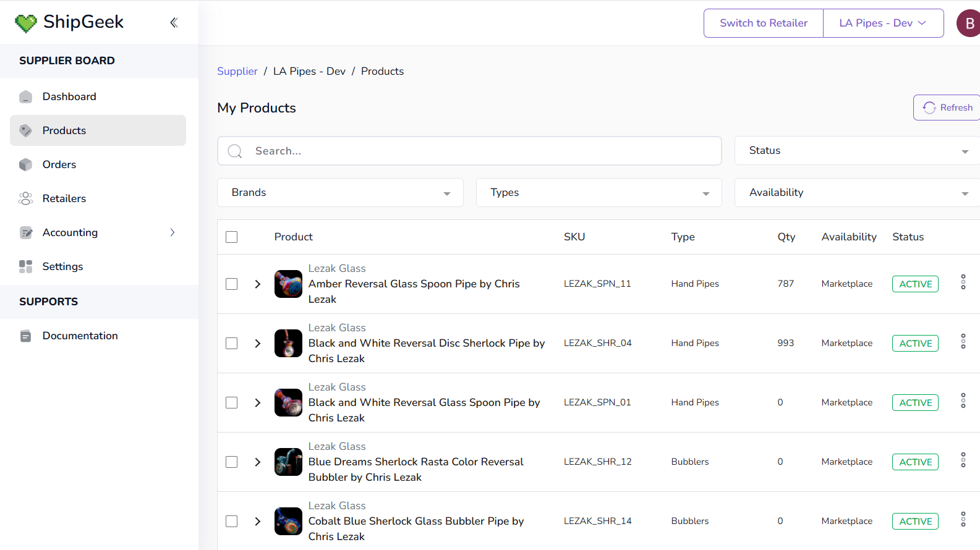Check the Cobalt Blue Sherlock row checkbox

click(x=232, y=522)
